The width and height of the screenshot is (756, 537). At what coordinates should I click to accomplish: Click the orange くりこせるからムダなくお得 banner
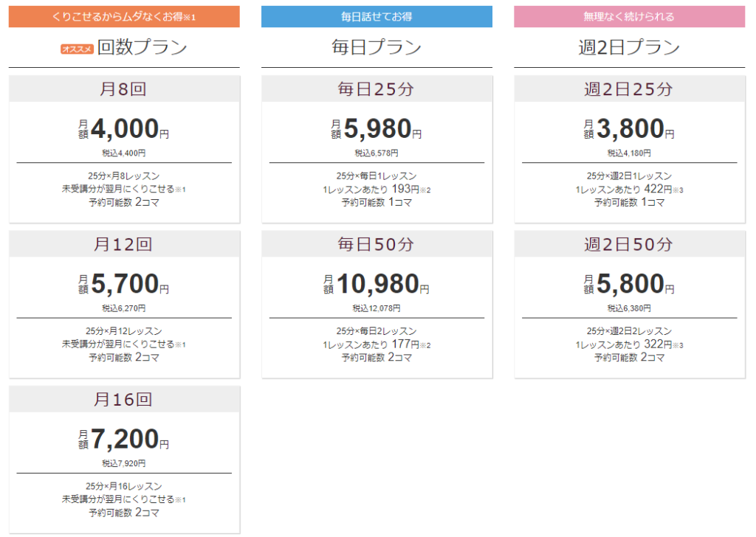124,17
